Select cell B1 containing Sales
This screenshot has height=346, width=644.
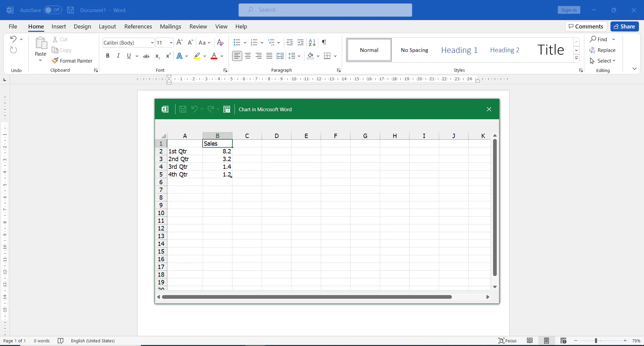coord(217,143)
